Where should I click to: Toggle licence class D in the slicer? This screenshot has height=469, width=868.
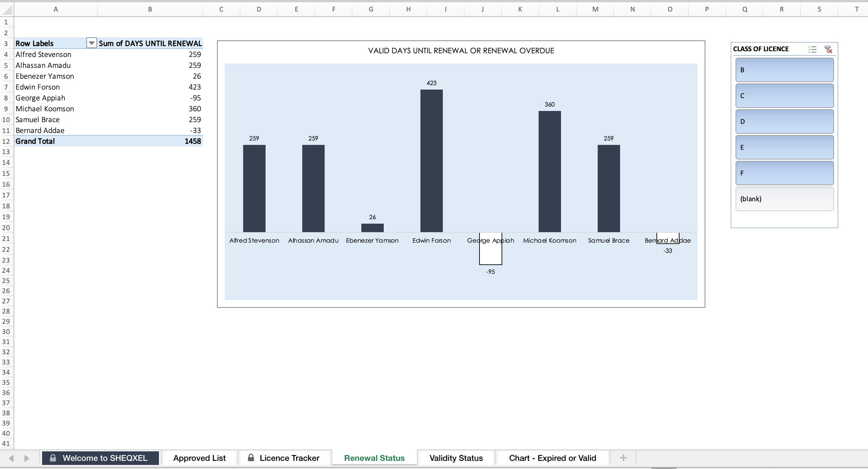[784, 121]
